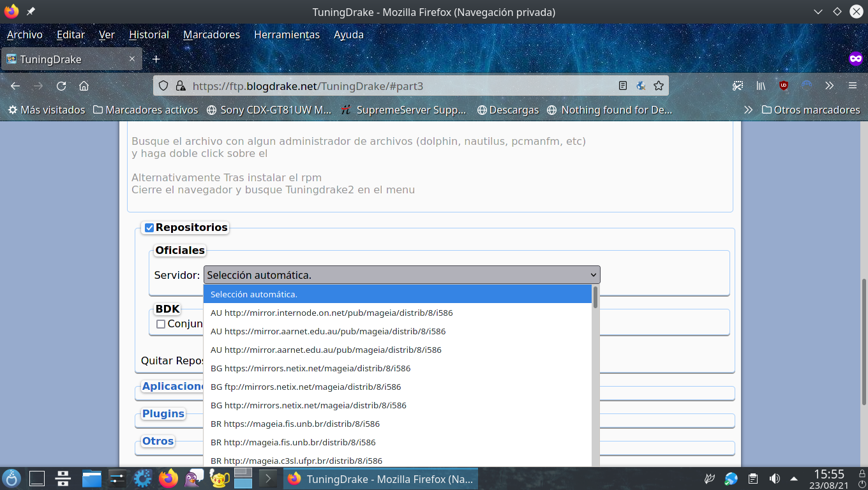Expand the Plugins section
Viewport: 868px width, 490px height.
click(x=163, y=413)
